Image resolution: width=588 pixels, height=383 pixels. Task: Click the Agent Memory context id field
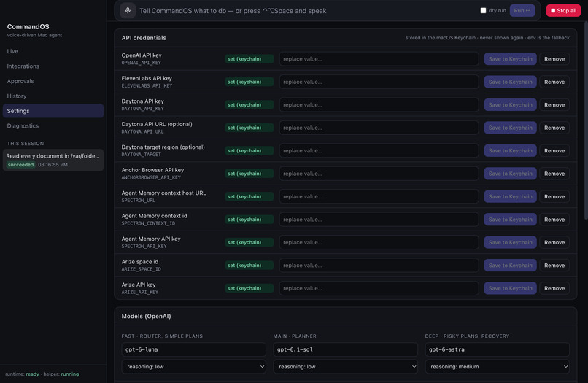(x=379, y=220)
